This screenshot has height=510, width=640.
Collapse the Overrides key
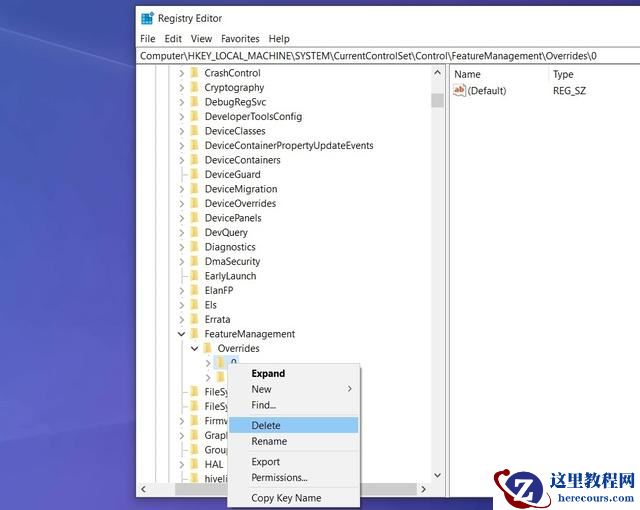click(195, 348)
